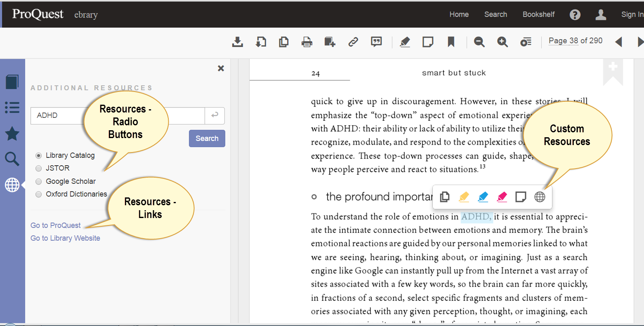Go to next page arrow
The height and width of the screenshot is (326, 644).
pyautogui.click(x=640, y=42)
